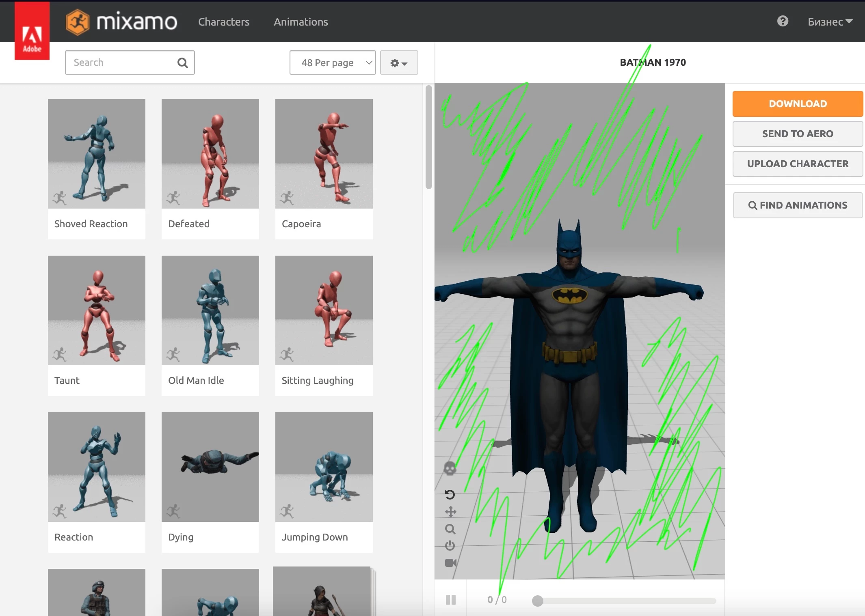Click the Upload Character button
Viewport: 865px width, 616px height.
[x=798, y=164]
